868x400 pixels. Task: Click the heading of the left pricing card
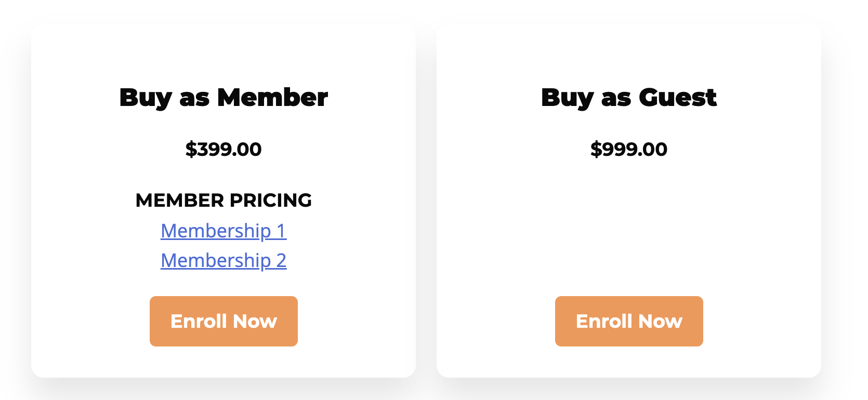point(223,97)
